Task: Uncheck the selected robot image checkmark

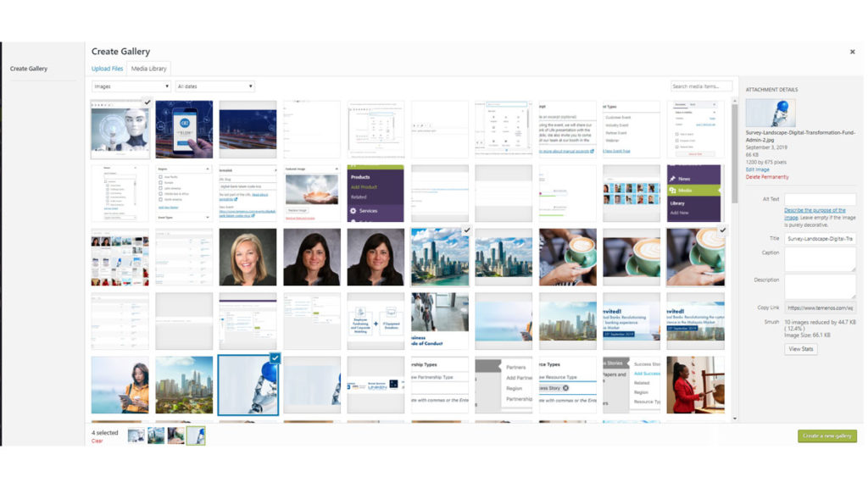Action: click(x=146, y=103)
